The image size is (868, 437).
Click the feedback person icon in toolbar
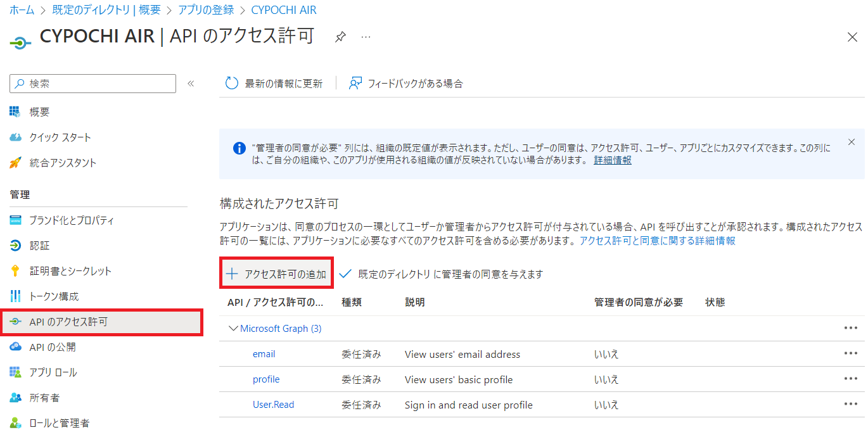pos(355,84)
